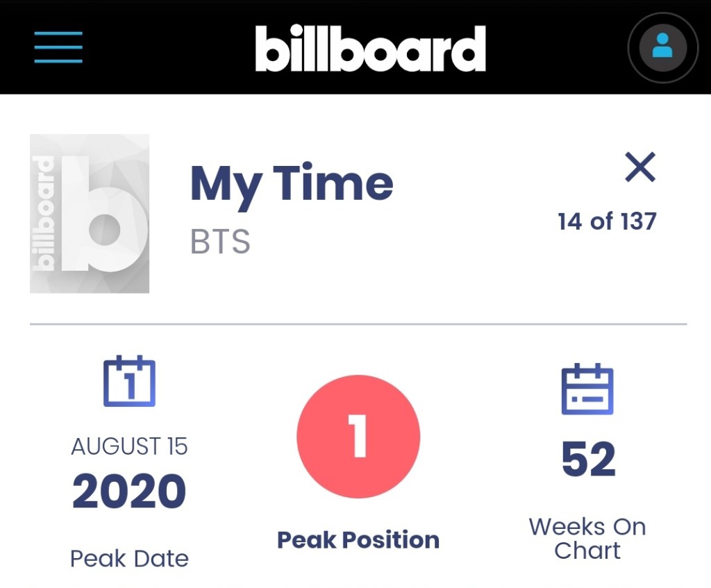711x588 pixels.
Task: Select the 2020 peak year
Action: tap(129, 491)
